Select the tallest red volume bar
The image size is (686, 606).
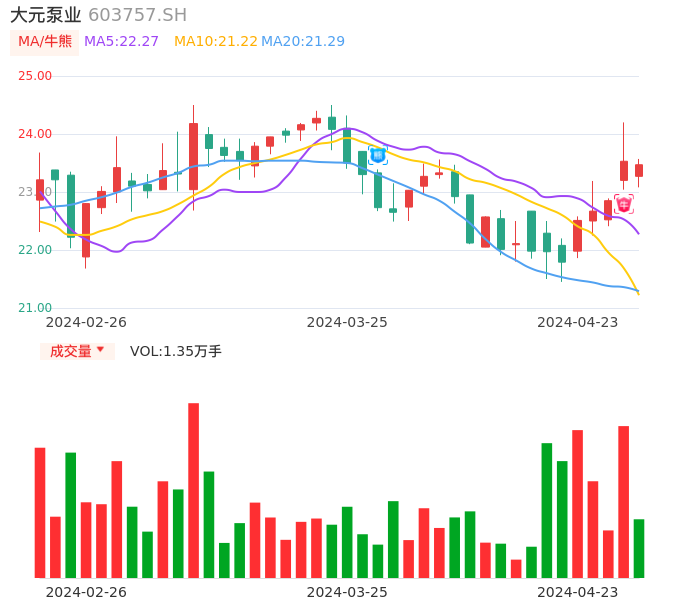click(194, 490)
